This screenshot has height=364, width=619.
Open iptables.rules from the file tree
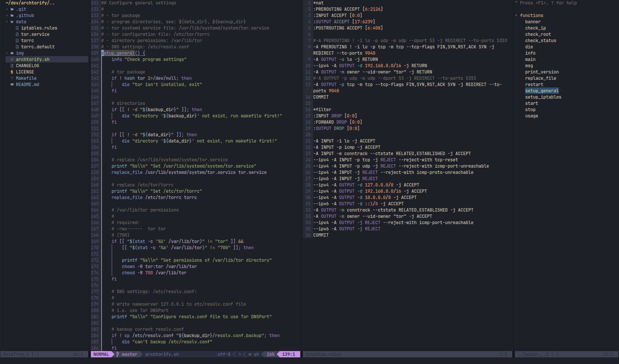click(39, 28)
